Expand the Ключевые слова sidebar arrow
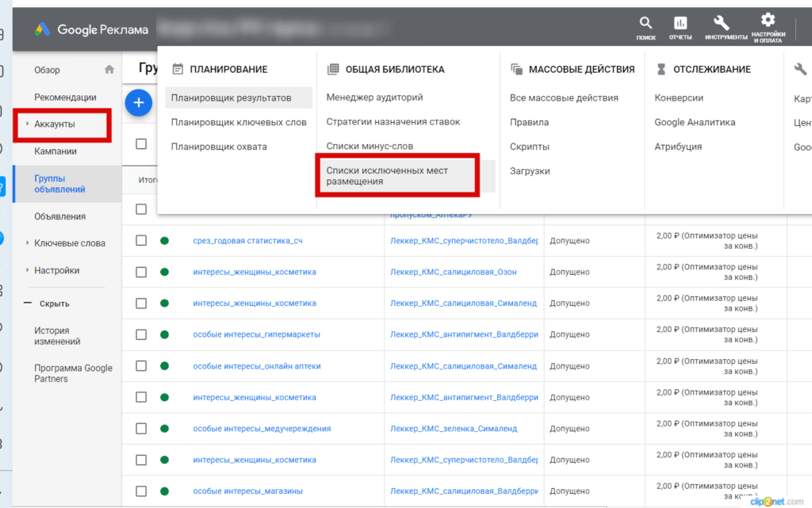This screenshot has width=812, height=508. 28,243
